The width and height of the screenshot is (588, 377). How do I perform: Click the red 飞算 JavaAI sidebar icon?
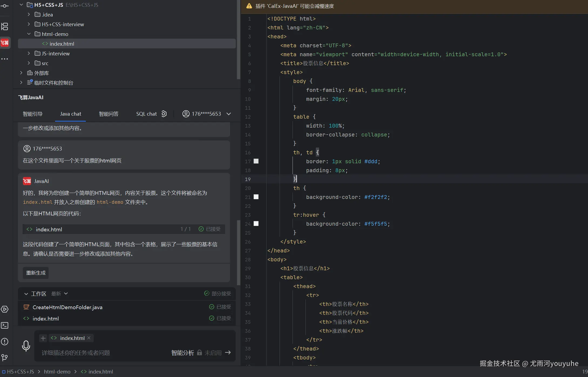click(5, 43)
